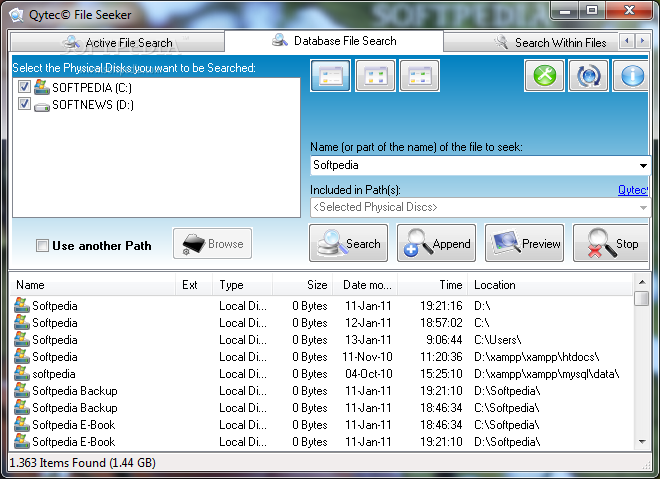Click the 9:06:44 time cell
660x479 pixels.
(x=444, y=340)
